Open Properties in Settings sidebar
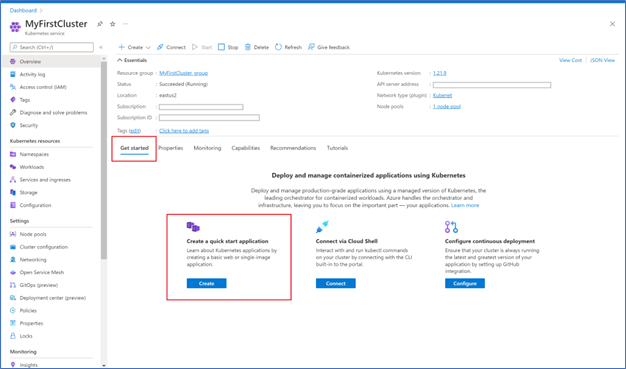 coord(31,323)
